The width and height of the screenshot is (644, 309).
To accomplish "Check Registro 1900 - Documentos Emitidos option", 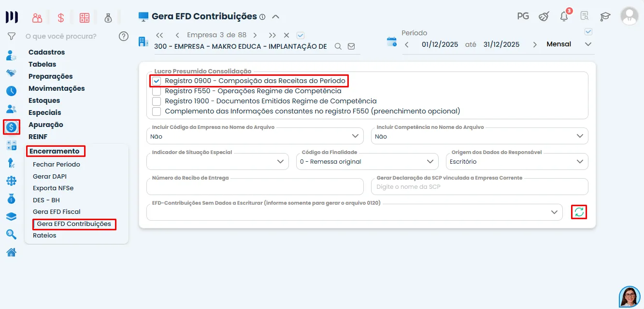I will [157, 101].
